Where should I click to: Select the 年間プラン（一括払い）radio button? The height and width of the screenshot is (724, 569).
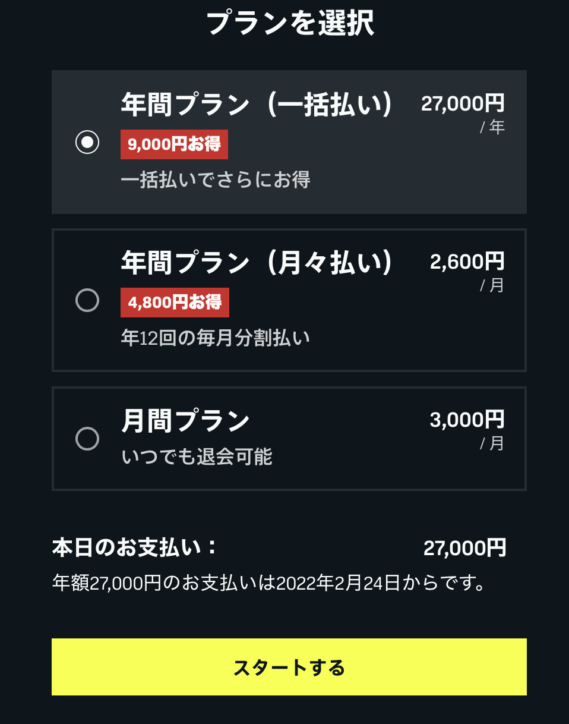pos(87,142)
